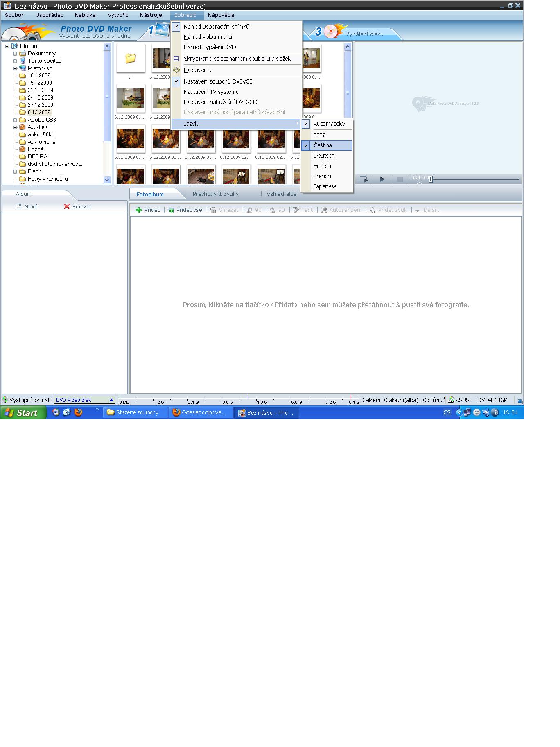Click the Nové album page icon
560x747 pixels.
coord(18,207)
